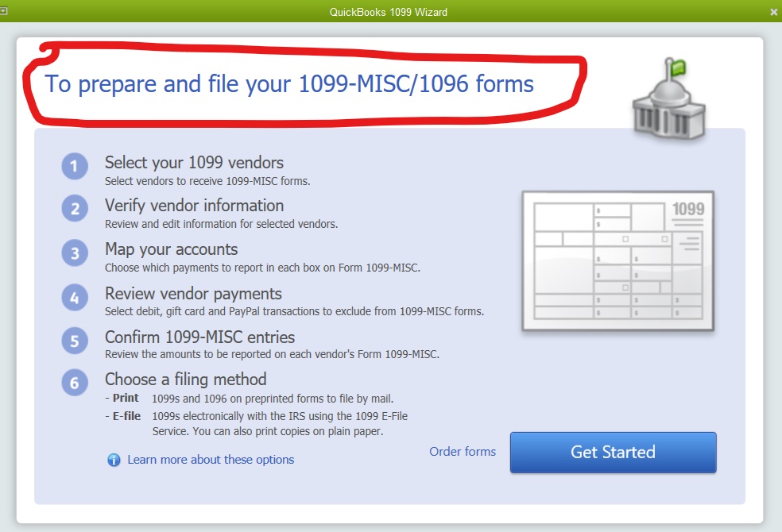Click 'QuickBooks 1099 Wizard' title bar text
This screenshot has height=532, width=782.
pos(388,12)
